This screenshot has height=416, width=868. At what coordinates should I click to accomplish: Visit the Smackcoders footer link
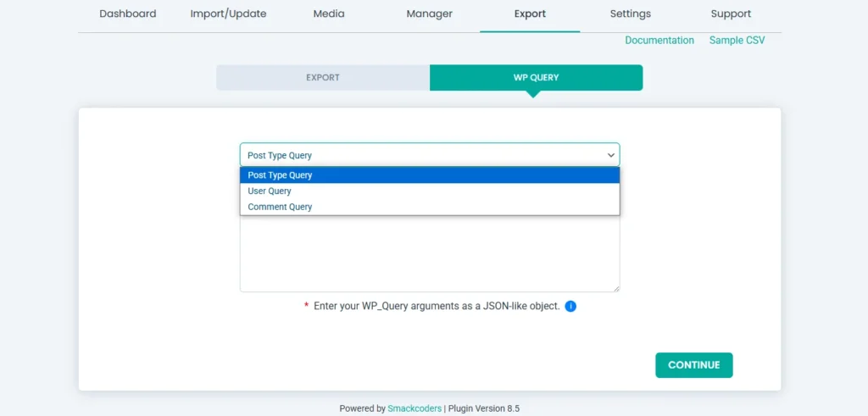(x=415, y=408)
